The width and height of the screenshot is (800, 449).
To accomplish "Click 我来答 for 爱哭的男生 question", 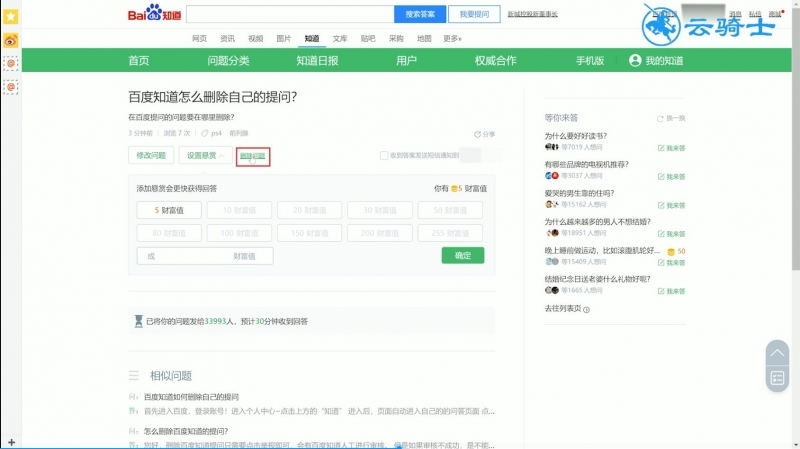I will click(x=671, y=205).
